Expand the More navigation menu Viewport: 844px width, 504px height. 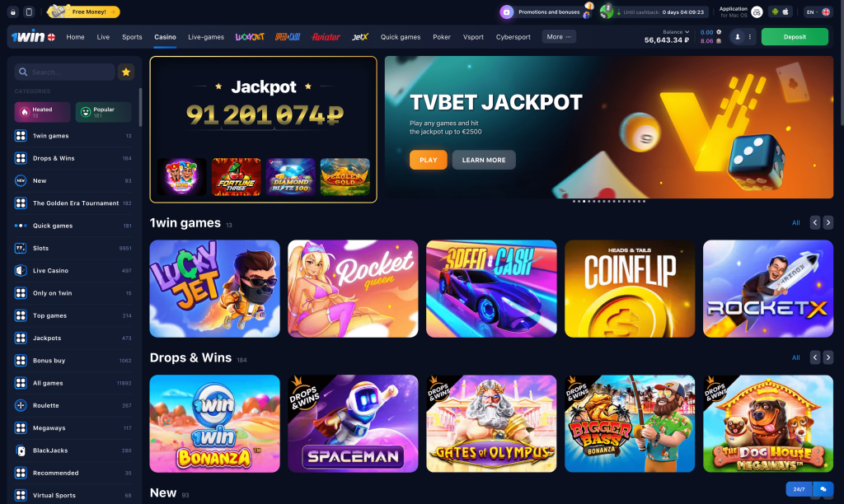pyautogui.click(x=559, y=36)
